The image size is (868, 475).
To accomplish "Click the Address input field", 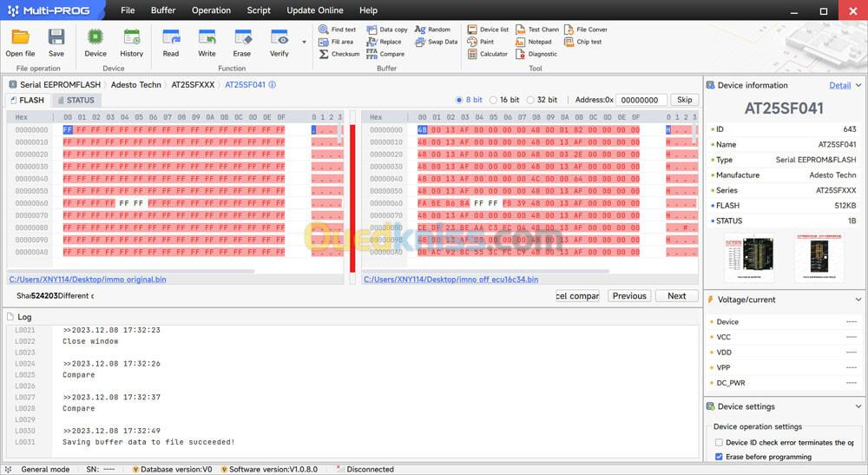I will (x=642, y=100).
